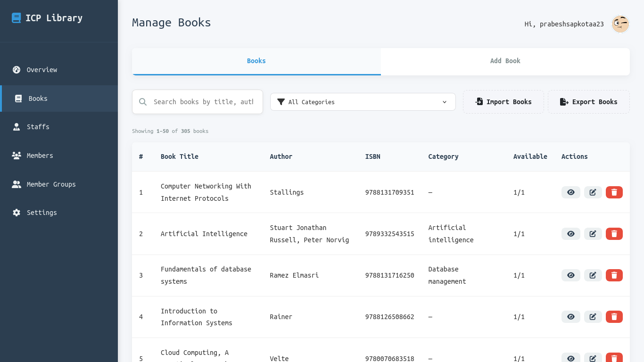Image resolution: width=644 pixels, height=362 pixels.
Task: Select the Members group icon
Action: pos(17,156)
